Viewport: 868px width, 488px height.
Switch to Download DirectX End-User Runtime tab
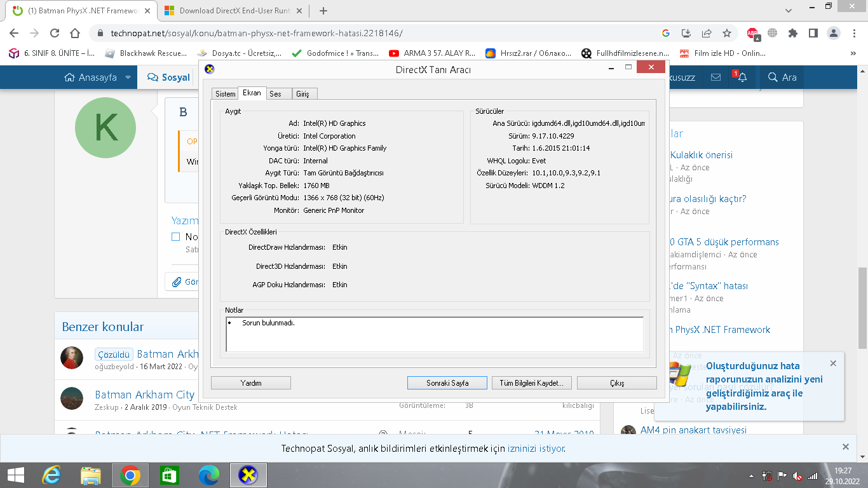pyautogui.click(x=235, y=11)
